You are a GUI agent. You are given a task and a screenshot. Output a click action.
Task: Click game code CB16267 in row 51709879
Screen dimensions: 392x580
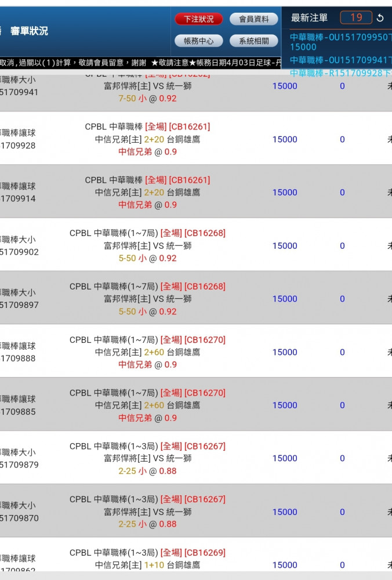pyautogui.click(x=205, y=446)
